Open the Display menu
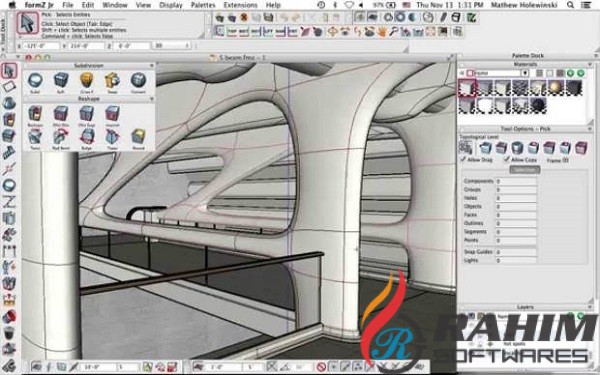Image resolution: width=600 pixels, height=375 pixels. pyautogui.click(x=171, y=5)
